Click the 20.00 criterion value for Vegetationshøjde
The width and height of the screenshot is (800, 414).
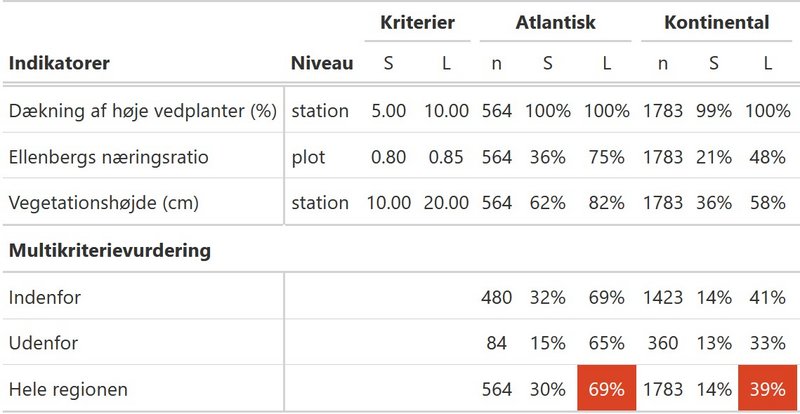pyautogui.click(x=446, y=203)
